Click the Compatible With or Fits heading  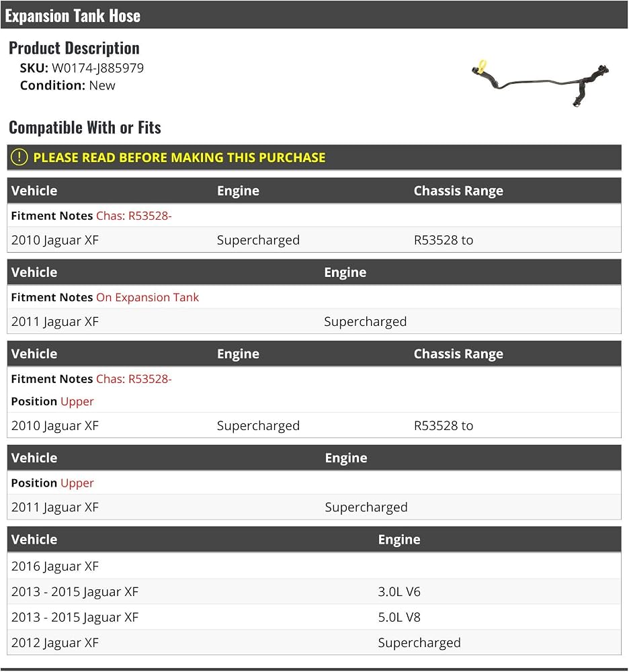(x=85, y=128)
